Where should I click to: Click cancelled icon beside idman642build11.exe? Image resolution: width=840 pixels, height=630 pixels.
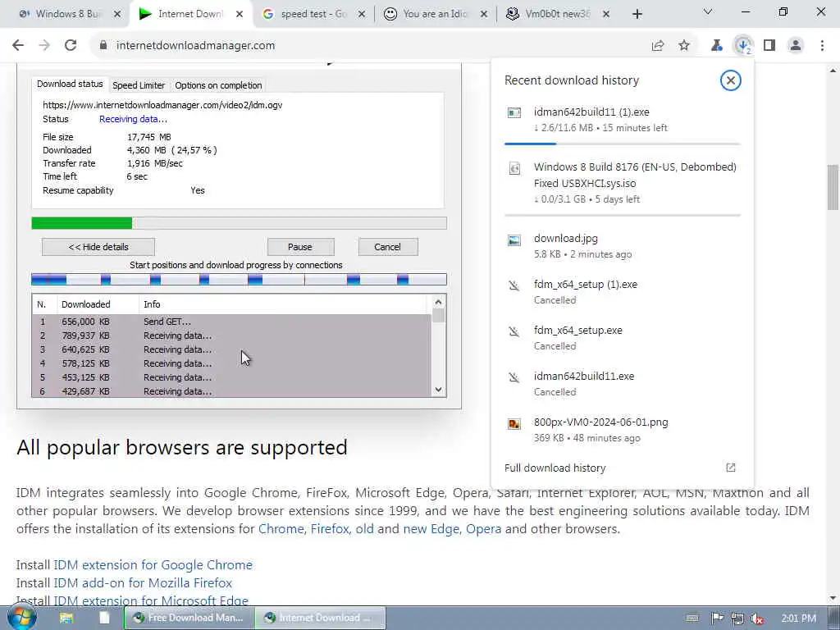coord(514,377)
